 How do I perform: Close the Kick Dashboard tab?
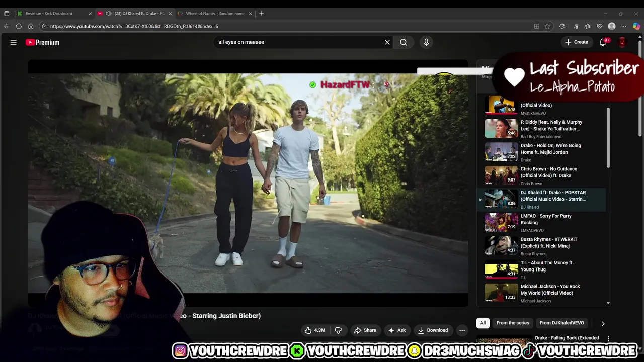click(x=90, y=13)
